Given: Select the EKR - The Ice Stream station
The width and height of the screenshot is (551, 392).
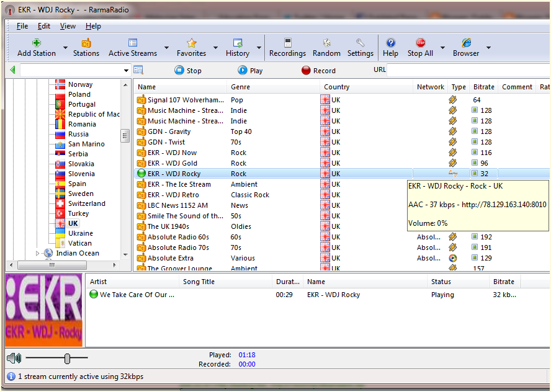Looking at the screenshot, I should (179, 184).
